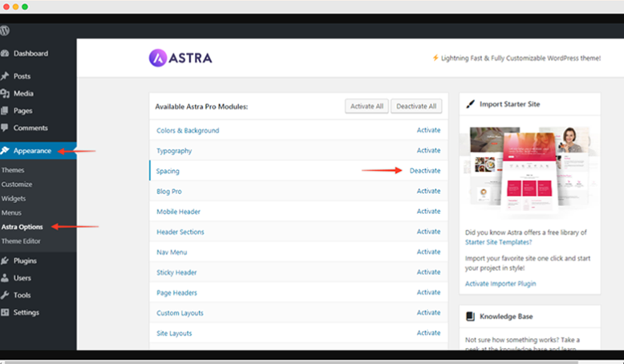
Task: Open the Typography module link
Action: click(x=174, y=151)
